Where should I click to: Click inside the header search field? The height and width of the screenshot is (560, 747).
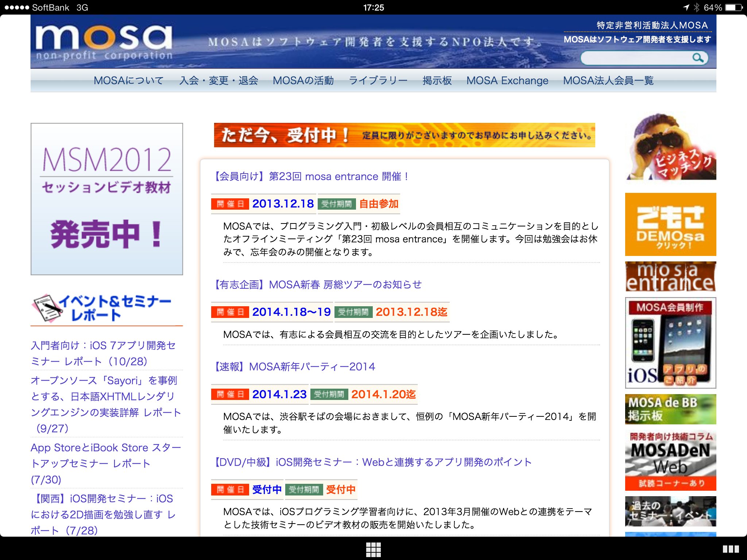(635, 58)
